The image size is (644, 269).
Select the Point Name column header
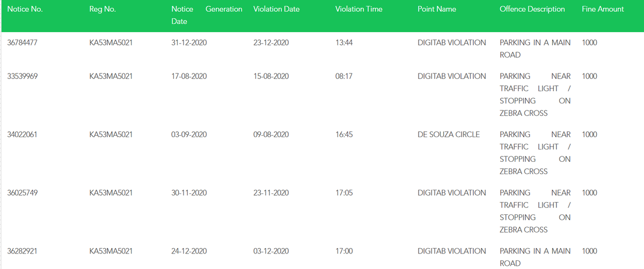click(x=437, y=9)
